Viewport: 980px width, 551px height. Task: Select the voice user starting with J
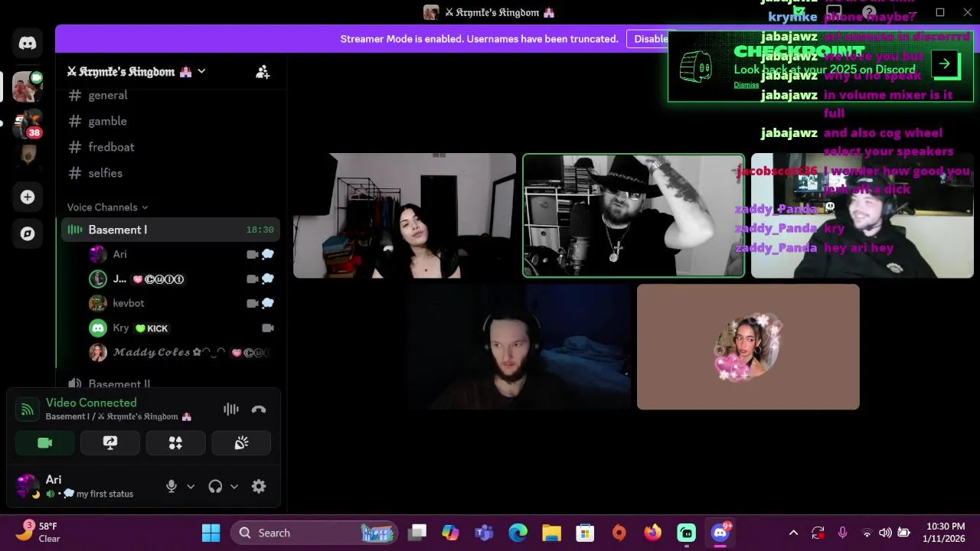[181, 279]
